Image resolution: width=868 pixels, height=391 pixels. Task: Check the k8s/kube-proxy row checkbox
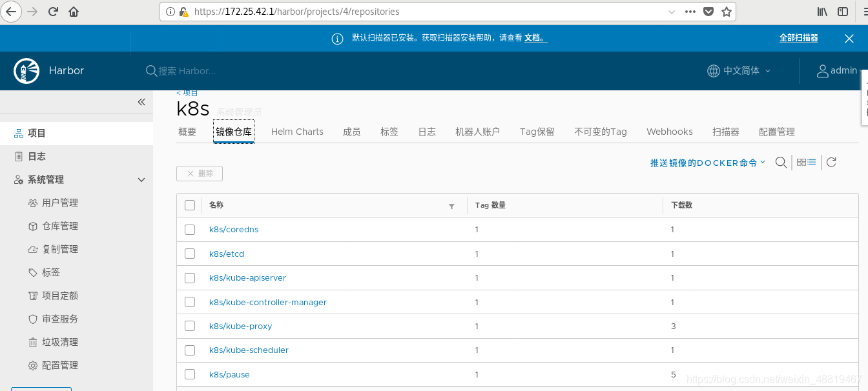click(x=190, y=326)
